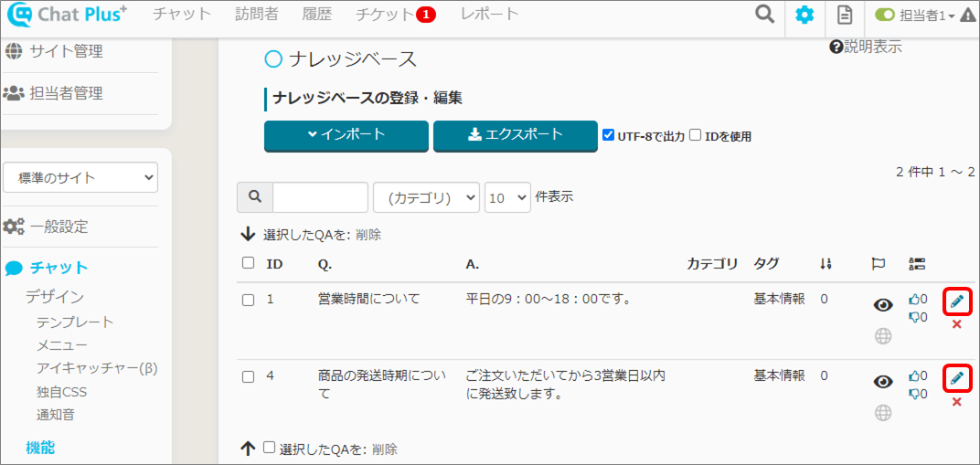Open the (カテゴリ) filter dropdown

pos(426,198)
